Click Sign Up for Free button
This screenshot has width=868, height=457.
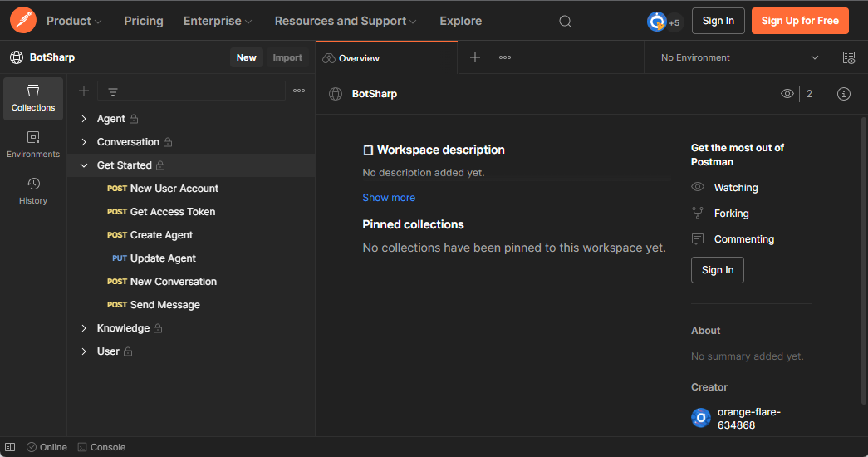(800, 21)
